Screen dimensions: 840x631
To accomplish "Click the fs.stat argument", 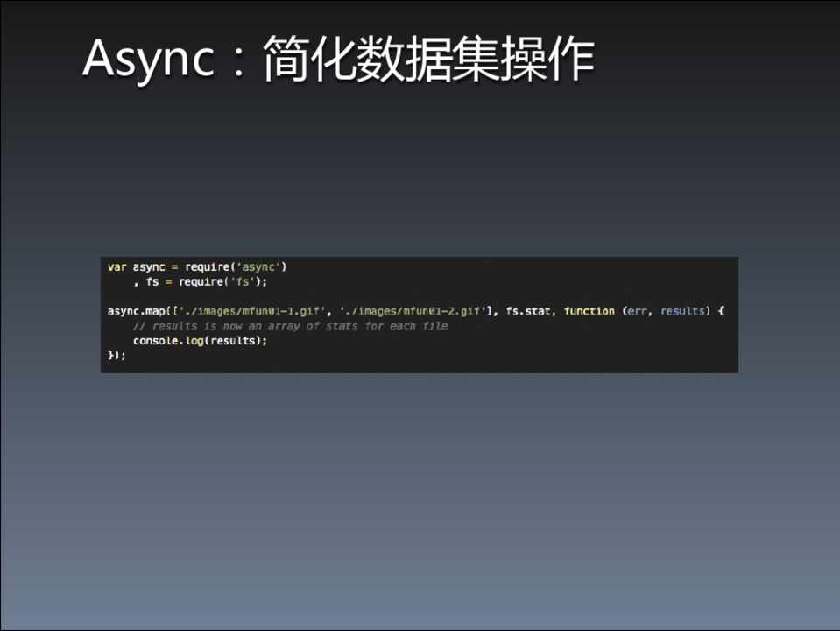I will [x=528, y=311].
